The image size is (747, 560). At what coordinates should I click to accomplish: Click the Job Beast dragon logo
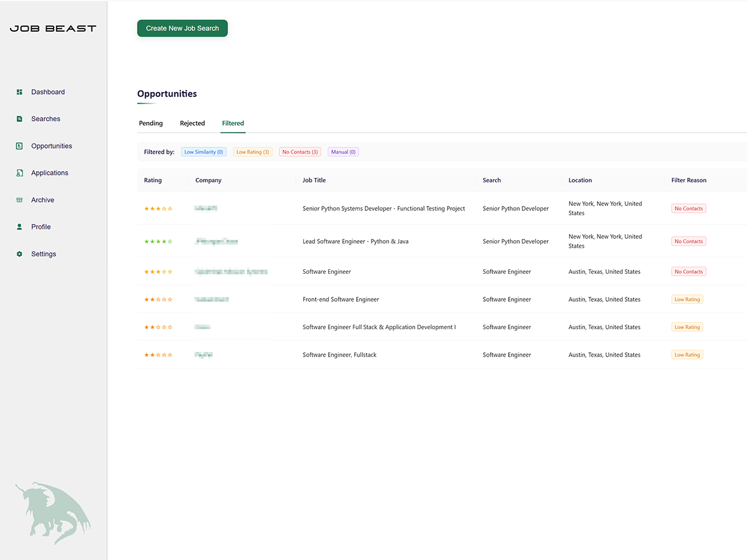click(x=53, y=512)
